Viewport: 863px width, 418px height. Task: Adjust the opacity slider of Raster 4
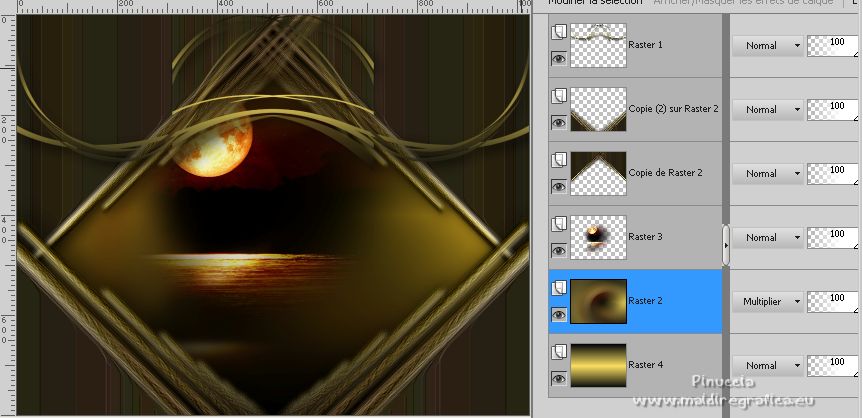pyautogui.click(x=833, y=365)
